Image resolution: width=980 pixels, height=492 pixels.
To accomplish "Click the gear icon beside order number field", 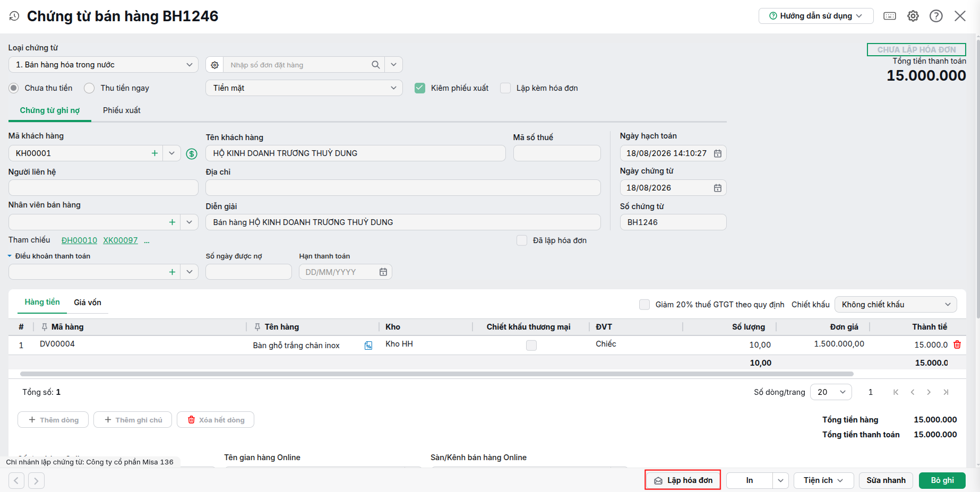I will [x=214, y=65].
